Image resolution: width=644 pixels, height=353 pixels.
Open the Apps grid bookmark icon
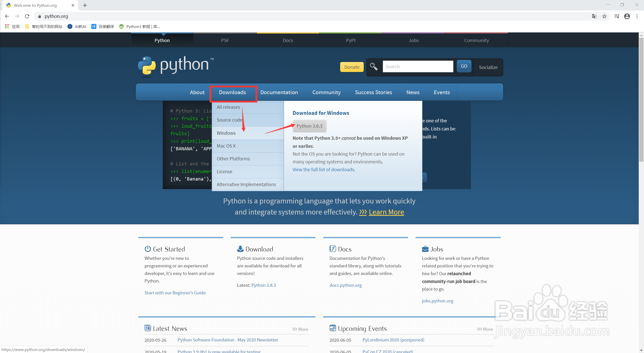[7, 26]
